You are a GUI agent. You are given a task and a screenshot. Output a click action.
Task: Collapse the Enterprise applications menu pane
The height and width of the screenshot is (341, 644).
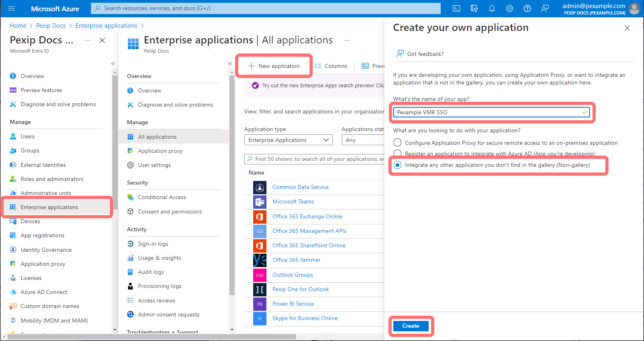(230, 64)
